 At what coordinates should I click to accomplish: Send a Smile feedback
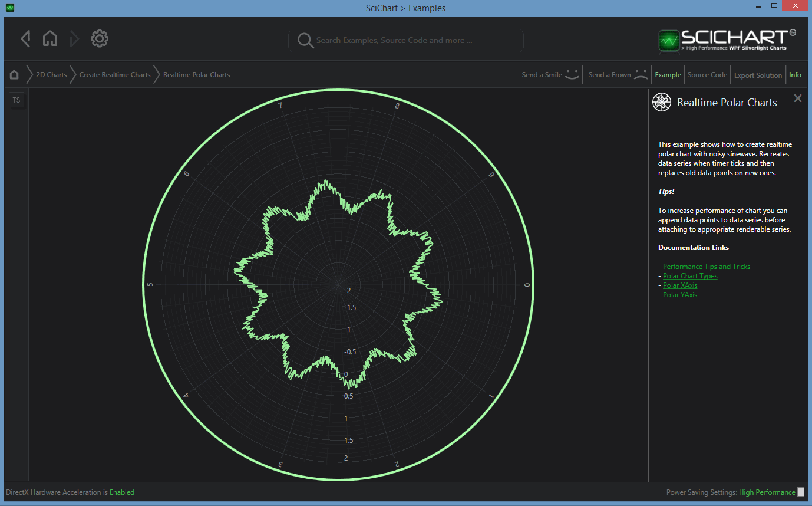coord(550,75)
